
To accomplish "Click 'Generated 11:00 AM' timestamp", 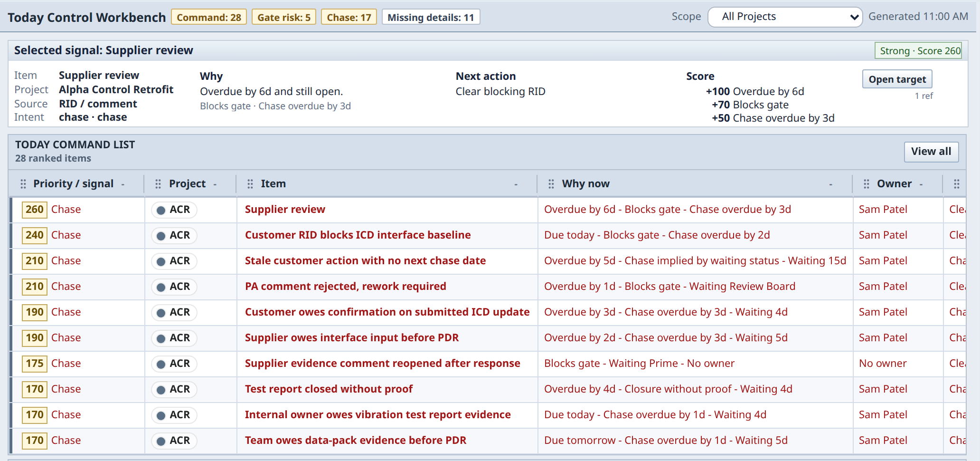I will point(918,17).
